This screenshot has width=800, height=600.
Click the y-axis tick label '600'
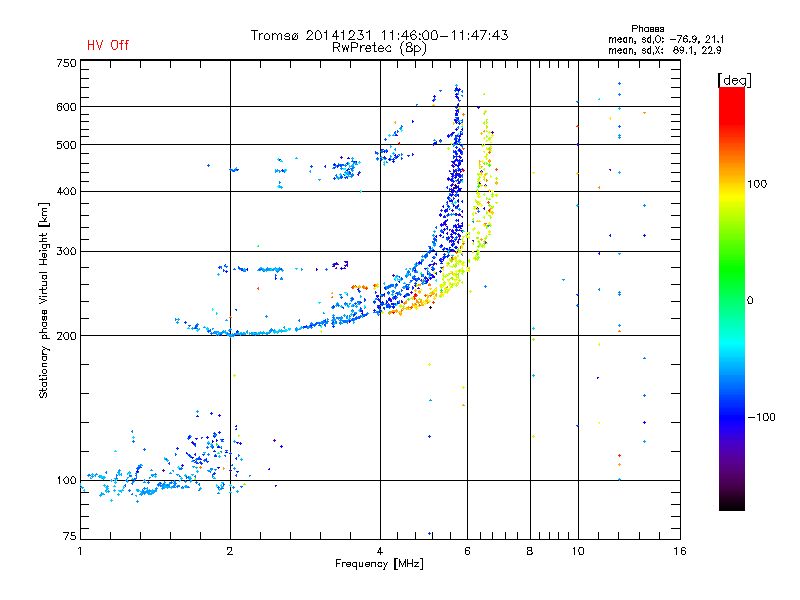(x=66, y=107)
